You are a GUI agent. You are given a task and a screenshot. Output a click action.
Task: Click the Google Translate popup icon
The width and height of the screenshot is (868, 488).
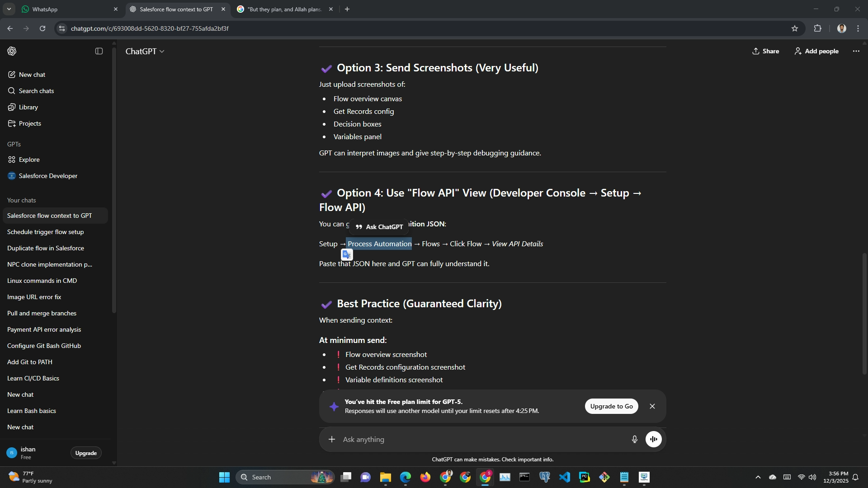tap(347, 255)
